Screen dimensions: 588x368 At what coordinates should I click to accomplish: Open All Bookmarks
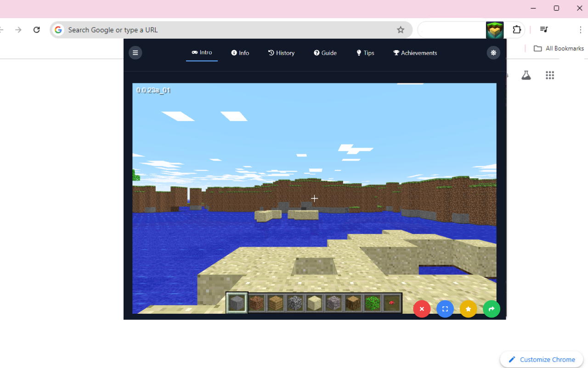558,48
